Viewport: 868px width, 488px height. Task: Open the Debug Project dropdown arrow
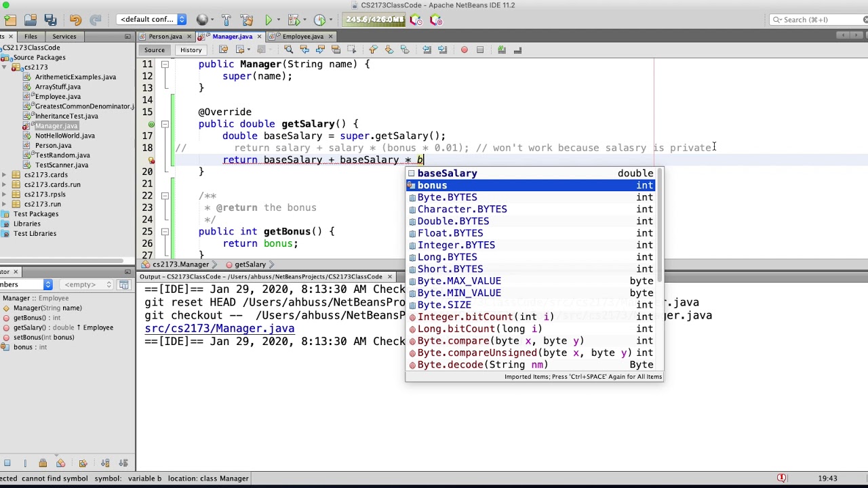click(303, 20)
